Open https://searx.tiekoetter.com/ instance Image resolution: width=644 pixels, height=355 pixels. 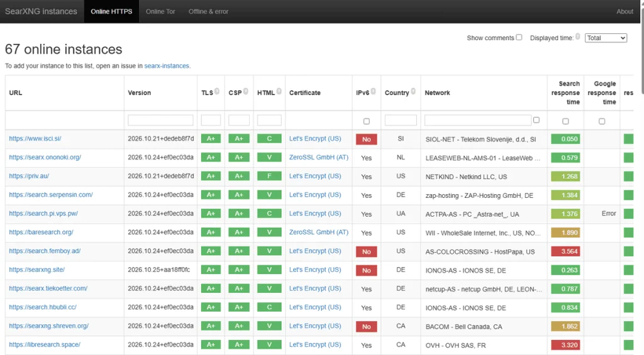click(48, 288)
